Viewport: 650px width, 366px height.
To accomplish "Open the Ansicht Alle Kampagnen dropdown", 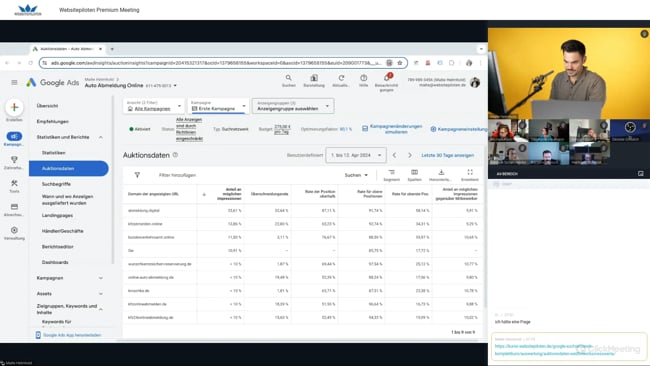I will 154,106.
